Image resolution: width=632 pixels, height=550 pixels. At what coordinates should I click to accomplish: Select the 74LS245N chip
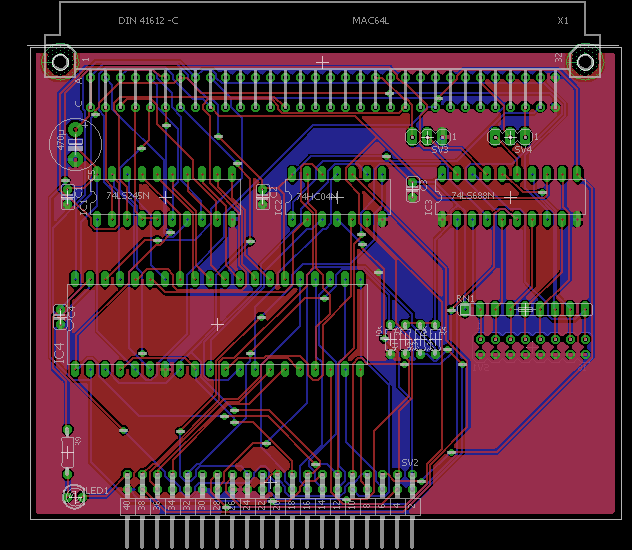(165, 197)
